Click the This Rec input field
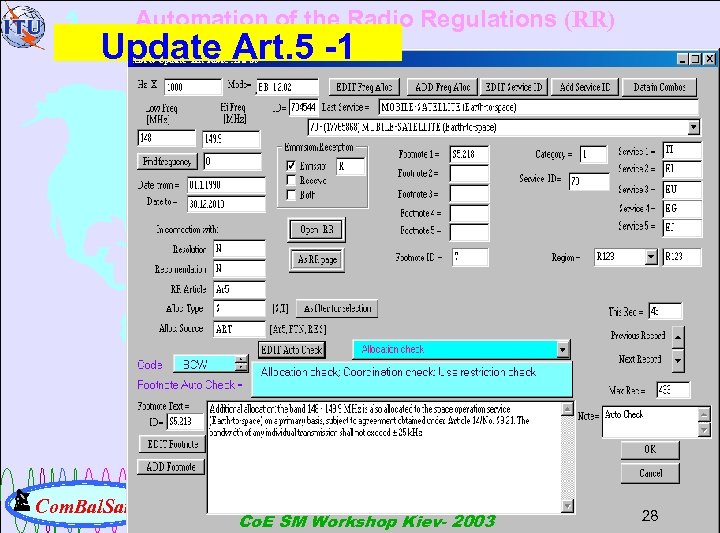This screenshot has width=720, height=533. coord(665,311)
